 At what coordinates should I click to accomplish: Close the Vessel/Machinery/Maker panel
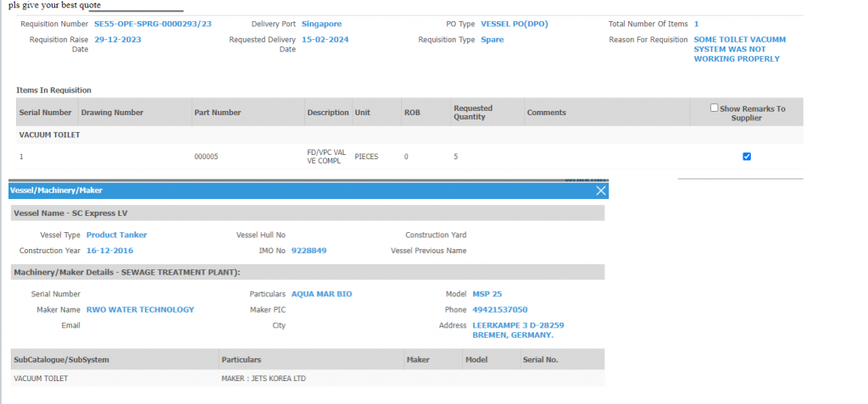click(601, 191)
